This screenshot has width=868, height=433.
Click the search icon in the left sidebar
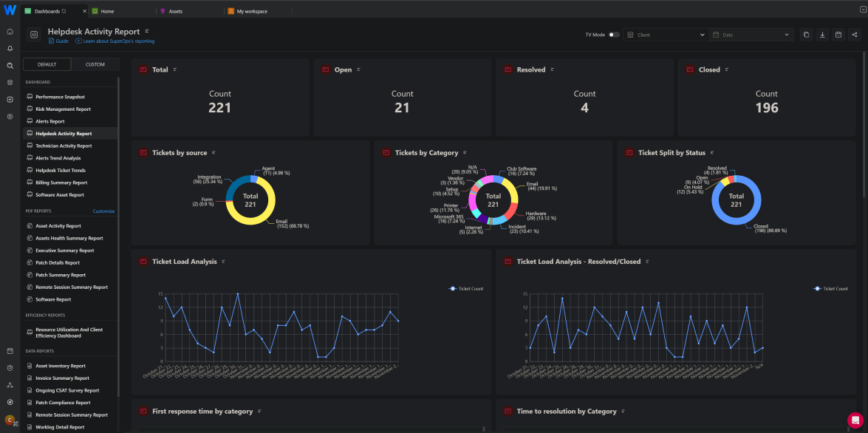[10, 65]
